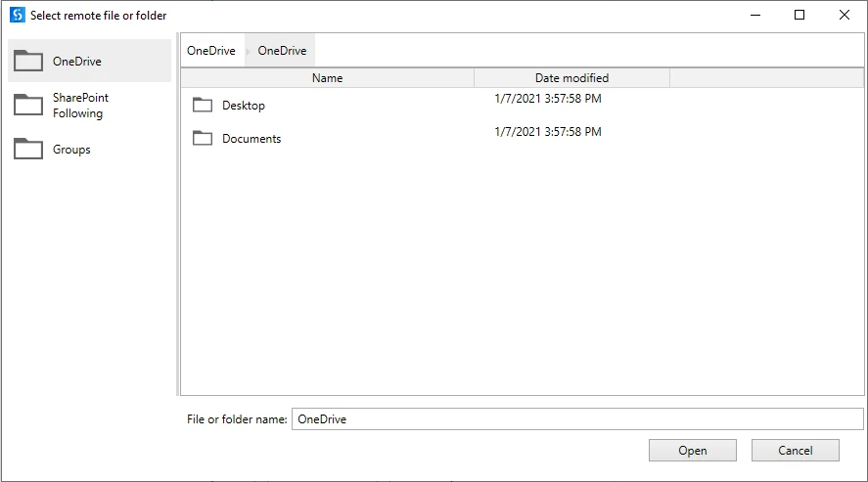Focus the File or folder name field
The image size is (868, 482).
pyautogui.click(x=577, y=419)
